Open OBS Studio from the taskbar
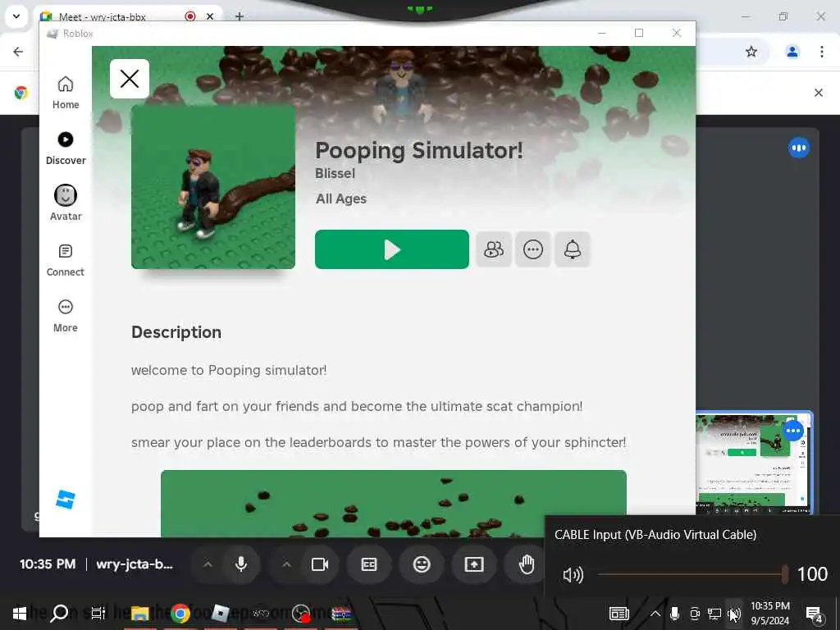This screenshot has height=630, width=840. pos(301,614)
